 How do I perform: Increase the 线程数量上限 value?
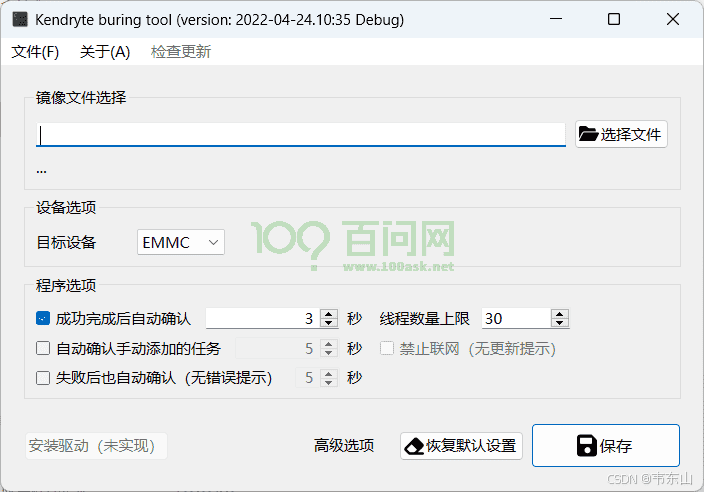click(x=559, y=314)
